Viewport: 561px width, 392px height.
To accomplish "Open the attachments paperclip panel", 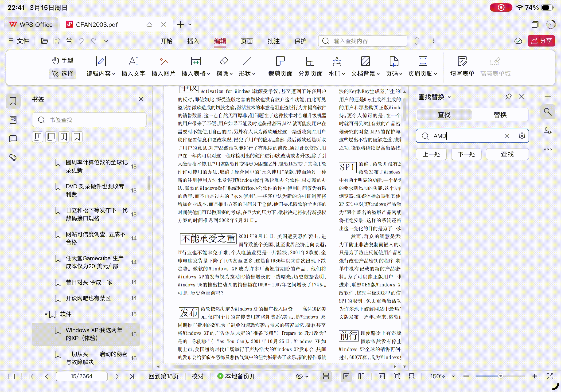I will tap(13, 157).
